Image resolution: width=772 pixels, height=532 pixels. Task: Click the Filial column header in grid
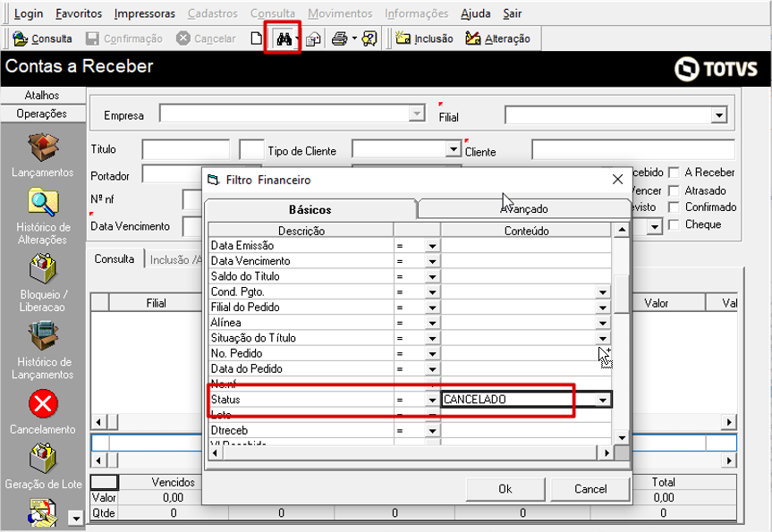156,303
